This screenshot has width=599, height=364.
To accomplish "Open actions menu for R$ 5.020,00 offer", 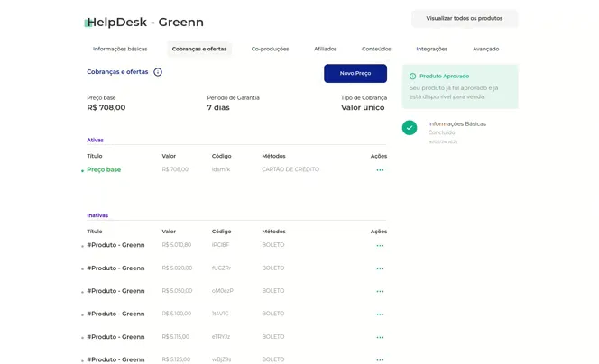I will pyautogui.click(x=380, y=268).
